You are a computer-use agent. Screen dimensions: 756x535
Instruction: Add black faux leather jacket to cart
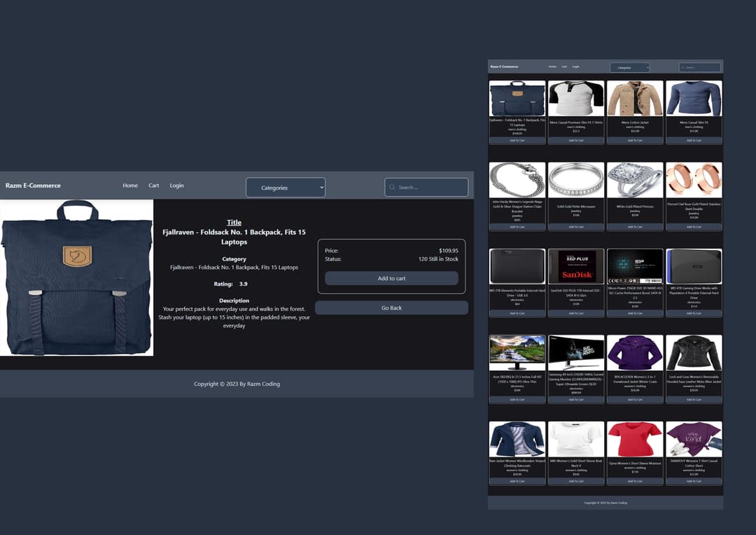[694, 399]
